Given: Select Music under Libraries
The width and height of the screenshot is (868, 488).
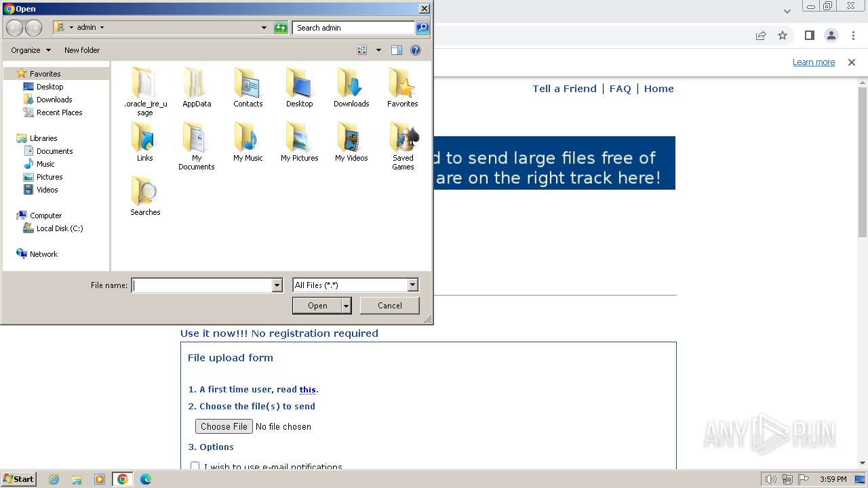Looking at the screenshot, I should pyautogui.click(x=45, y=164).
